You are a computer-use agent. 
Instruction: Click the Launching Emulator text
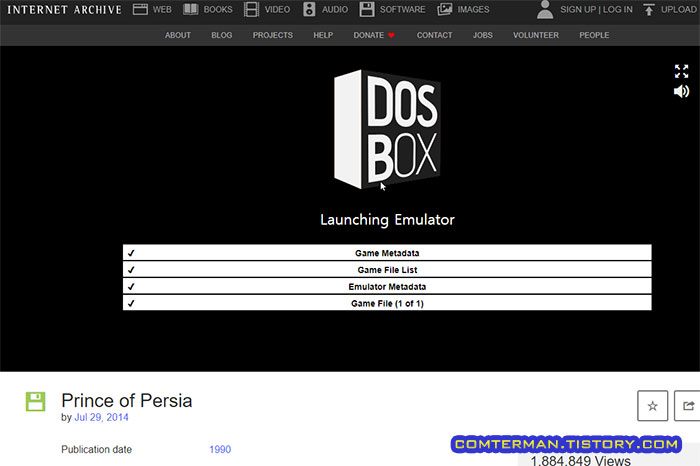pyautogui.click(x=387, y=220)
